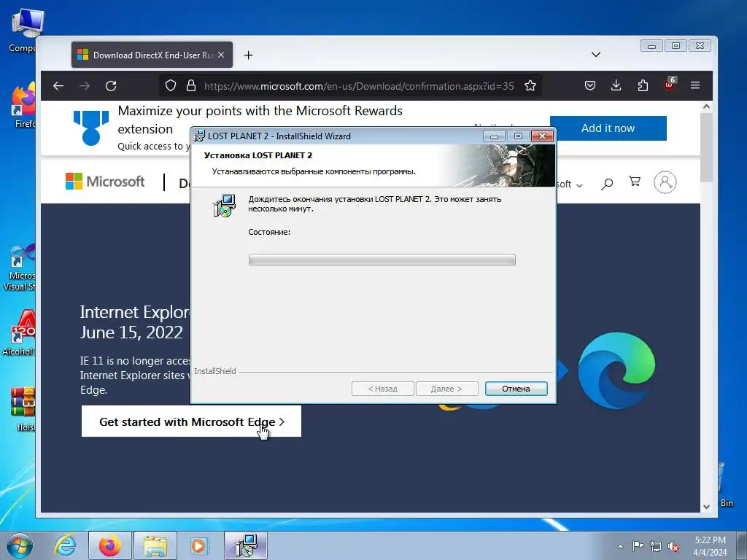Switch to Firefox in taskbar
747x560 pixels.
point(110,545)
